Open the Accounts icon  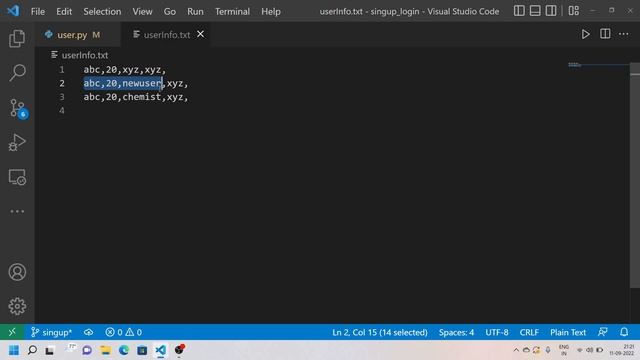coord(17,272)
